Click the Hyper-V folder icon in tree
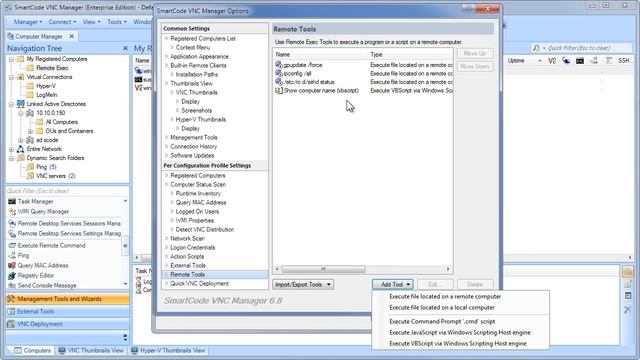 30,86
